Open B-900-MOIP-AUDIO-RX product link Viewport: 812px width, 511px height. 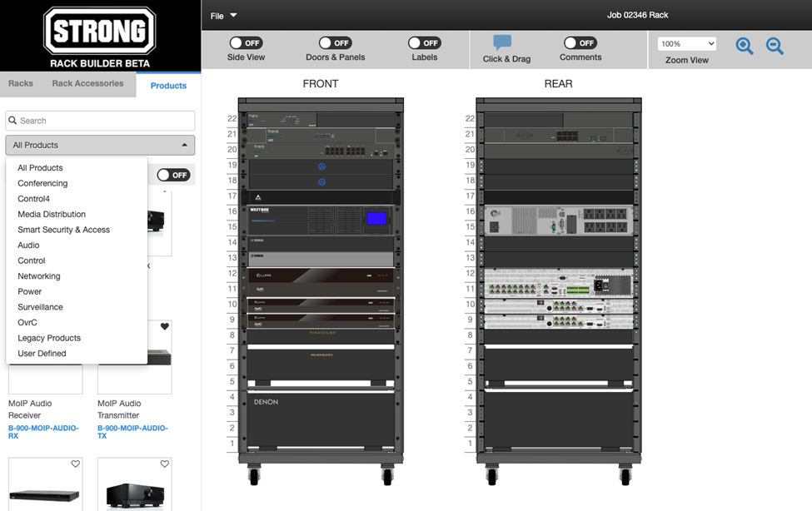tap(43, 432)
